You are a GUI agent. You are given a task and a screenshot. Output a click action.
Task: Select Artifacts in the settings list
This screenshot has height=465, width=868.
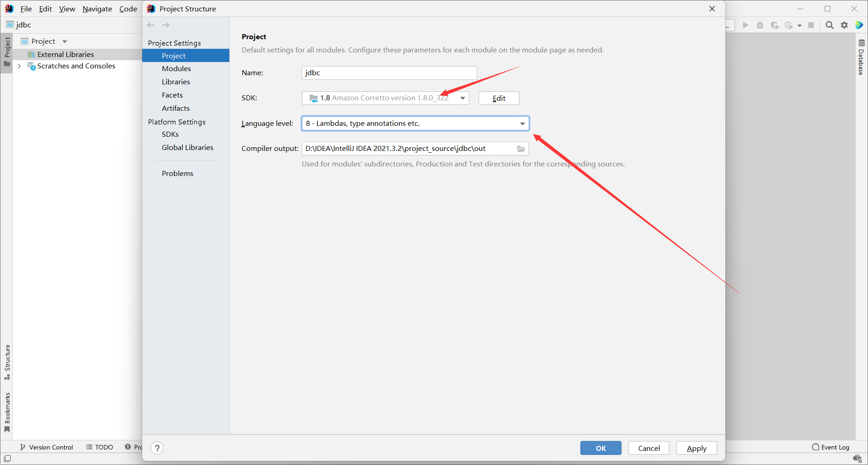(176, 108)
